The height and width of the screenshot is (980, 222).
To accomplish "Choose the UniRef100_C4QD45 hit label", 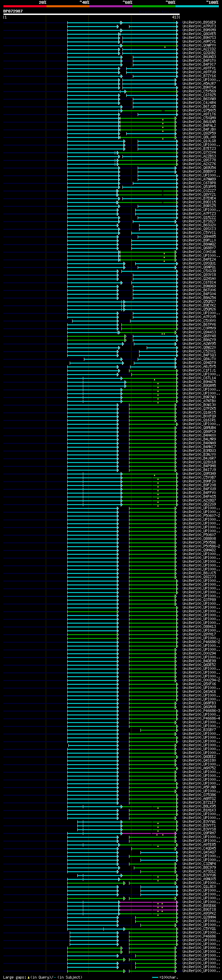I will pos(199,848).
